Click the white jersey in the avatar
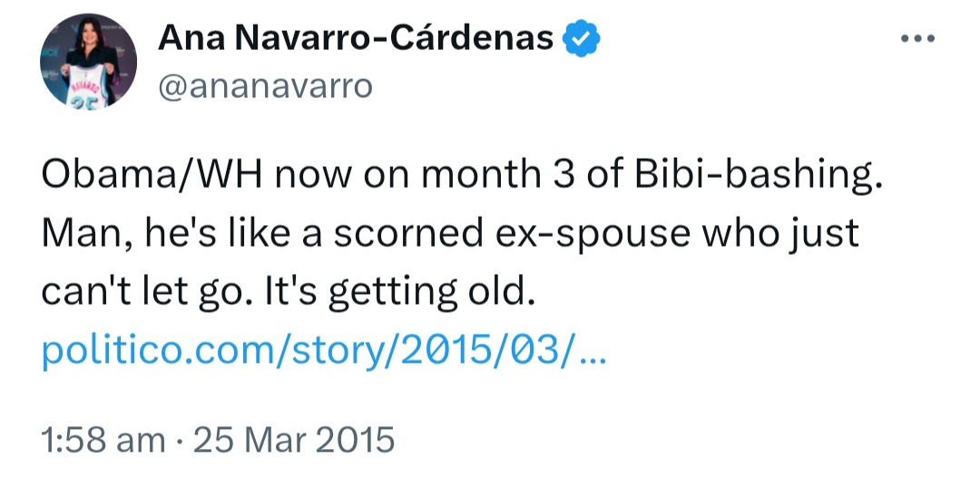 [87, 86]
